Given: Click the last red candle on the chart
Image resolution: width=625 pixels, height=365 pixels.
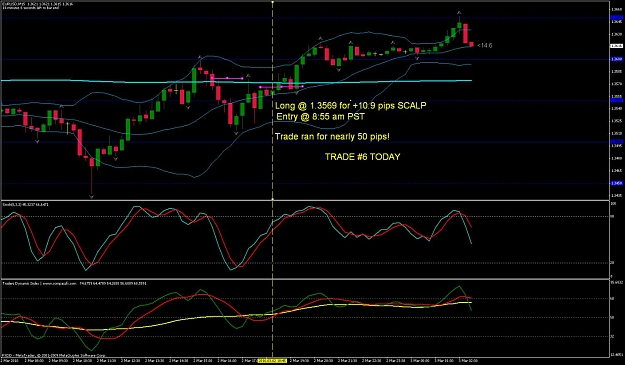Looking at the screenshot, I should (x=471, y=44).
